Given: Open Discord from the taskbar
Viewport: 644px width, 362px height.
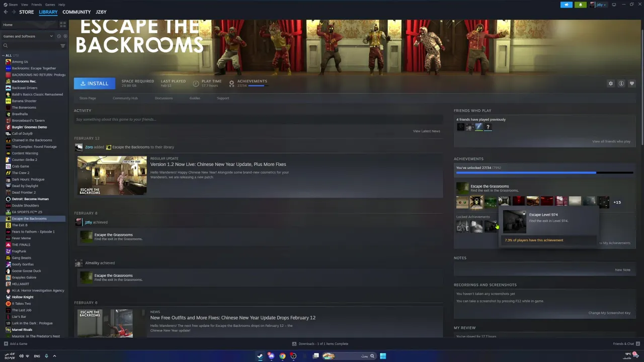Looking at the screenshot, I should [271, 356].
